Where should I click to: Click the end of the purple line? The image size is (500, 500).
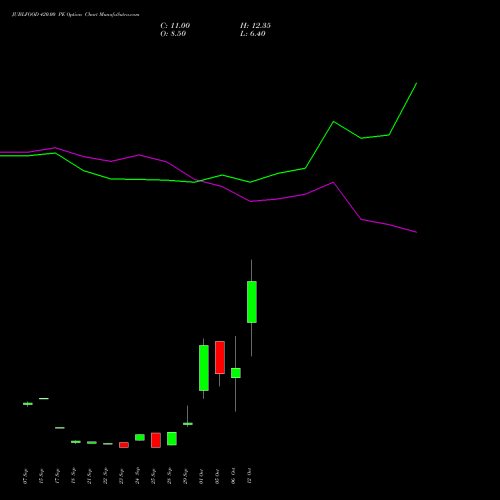pos(416,232)
